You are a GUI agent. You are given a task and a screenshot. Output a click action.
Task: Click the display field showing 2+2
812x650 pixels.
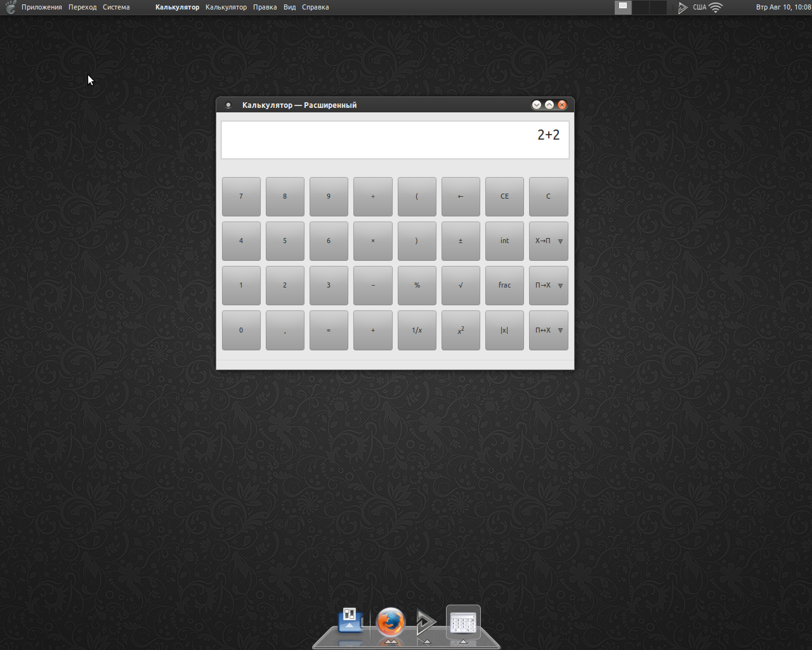click(395, 140)
